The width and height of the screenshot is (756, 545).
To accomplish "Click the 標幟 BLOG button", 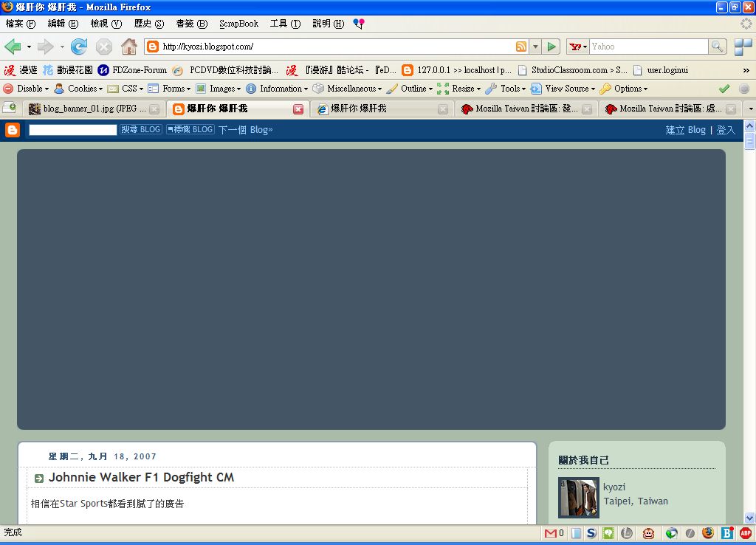I will [x=190, y=129].
